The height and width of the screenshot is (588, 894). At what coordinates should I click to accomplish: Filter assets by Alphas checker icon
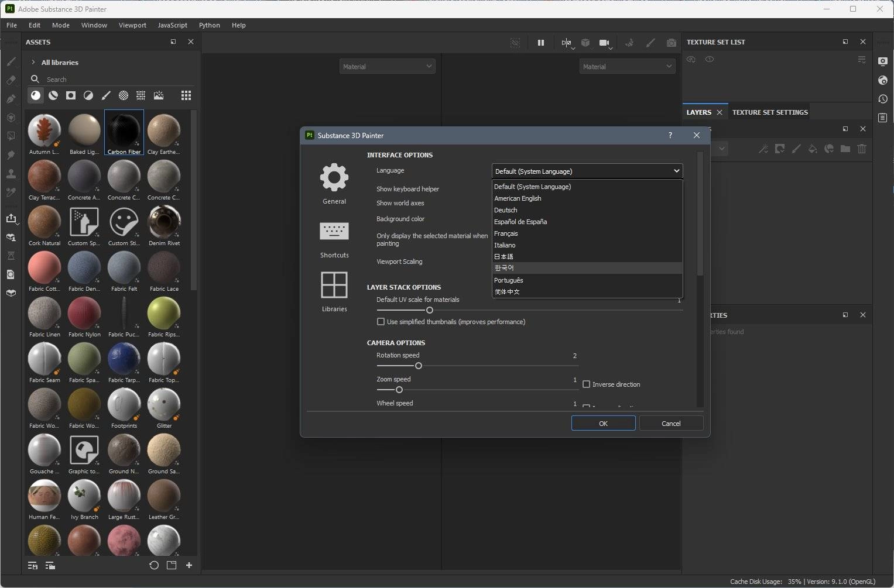(x=124, y=95)
